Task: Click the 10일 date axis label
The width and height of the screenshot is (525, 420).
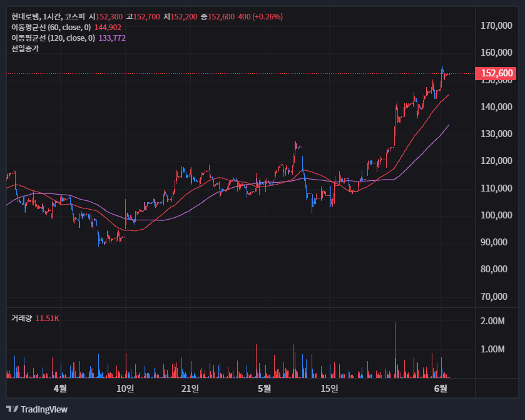Action: 125,389
